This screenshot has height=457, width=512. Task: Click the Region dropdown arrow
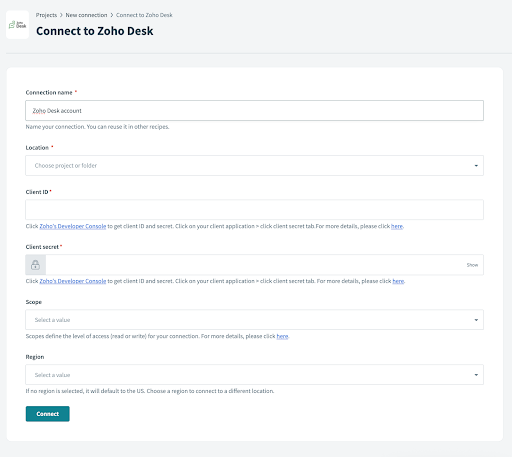476,375
